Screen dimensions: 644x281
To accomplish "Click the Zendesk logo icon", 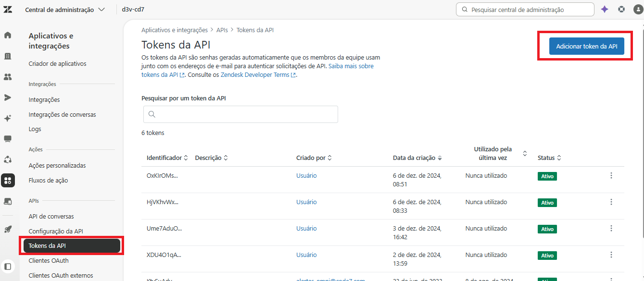I will click(8, 10).
